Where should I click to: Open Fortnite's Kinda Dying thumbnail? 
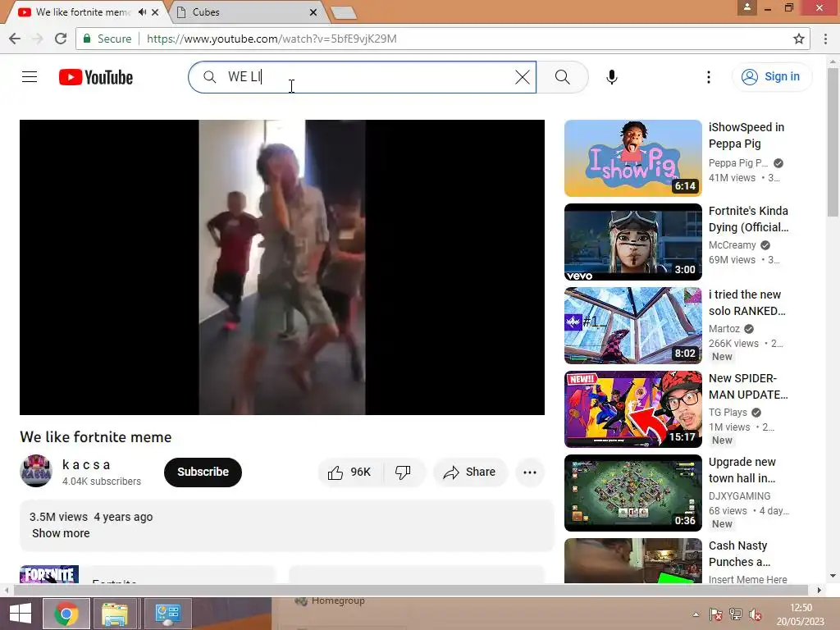(632, 242)
